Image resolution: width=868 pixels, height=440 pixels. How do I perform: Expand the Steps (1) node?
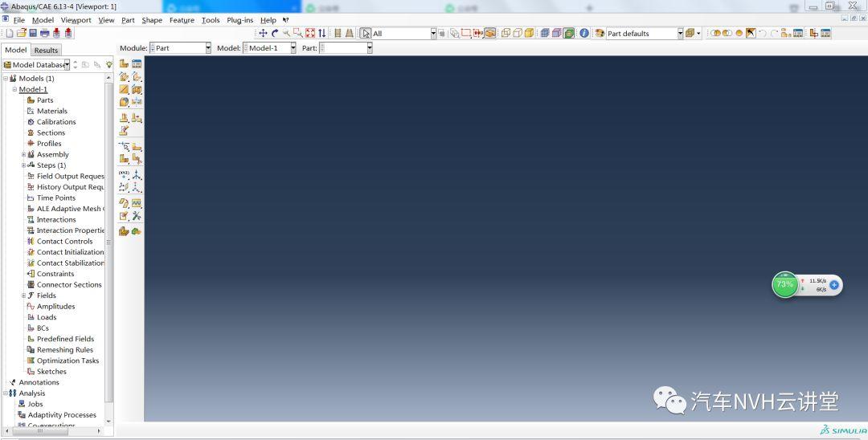[24, 165]
